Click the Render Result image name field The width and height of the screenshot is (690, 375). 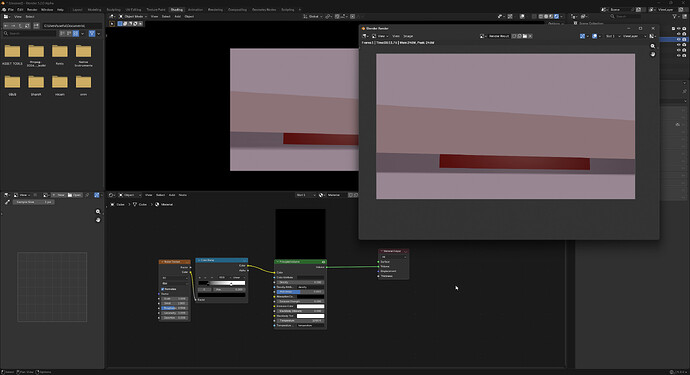coord(499,36)
